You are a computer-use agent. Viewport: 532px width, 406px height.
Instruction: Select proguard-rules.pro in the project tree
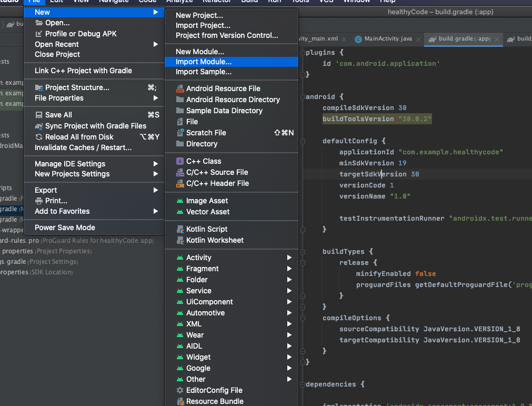(x=77, y=241)
